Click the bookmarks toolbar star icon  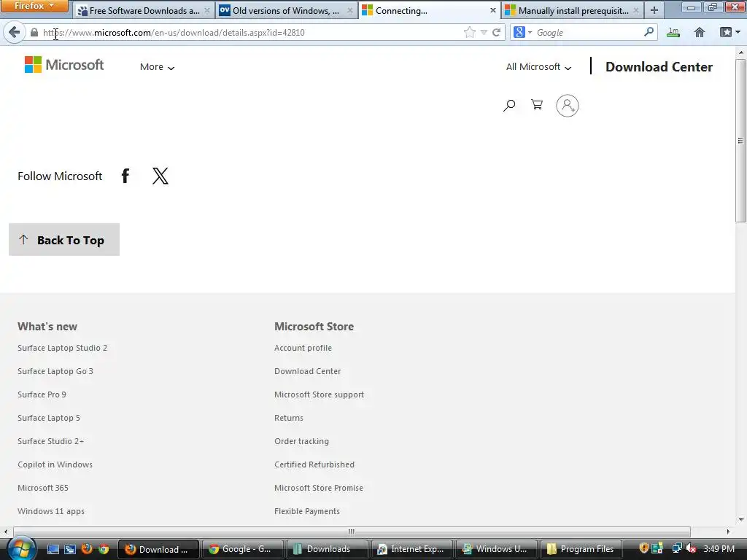click(x=726, y=32)
